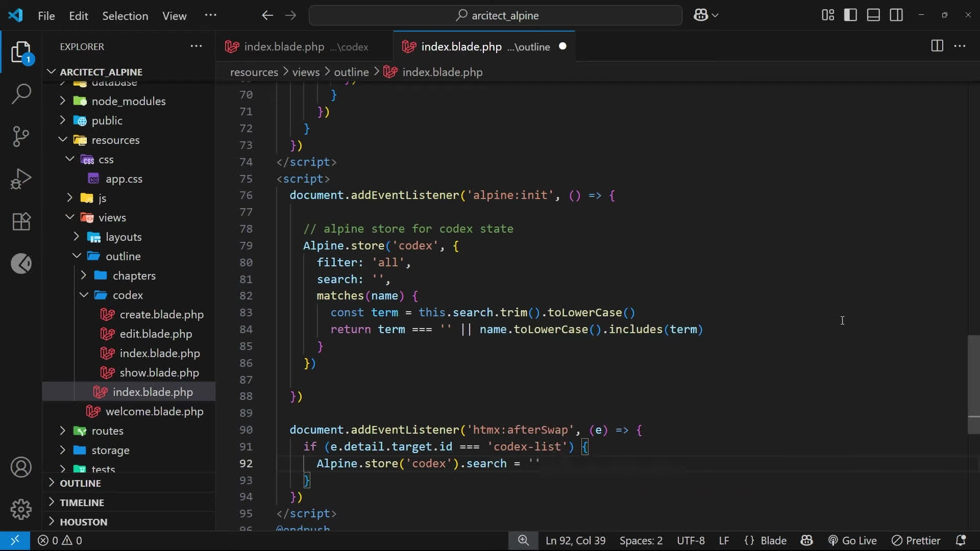
Task: Open the Search view in activity bar
Action: [x=21, y=94]
